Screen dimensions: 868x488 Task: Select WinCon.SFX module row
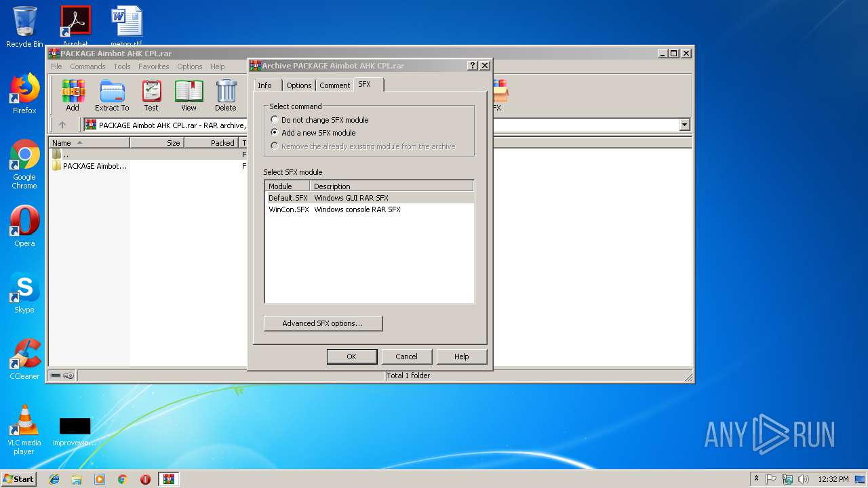(x=369, y=209)
